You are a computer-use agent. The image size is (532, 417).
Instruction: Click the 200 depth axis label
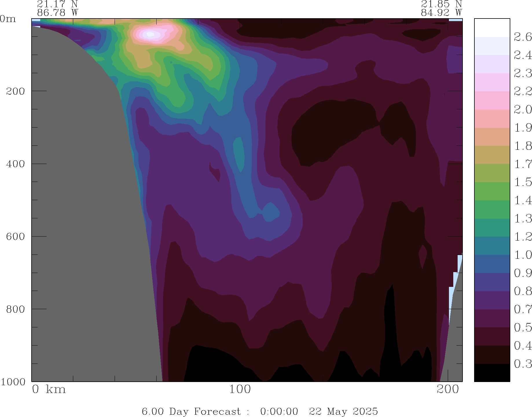coord(15,91)
